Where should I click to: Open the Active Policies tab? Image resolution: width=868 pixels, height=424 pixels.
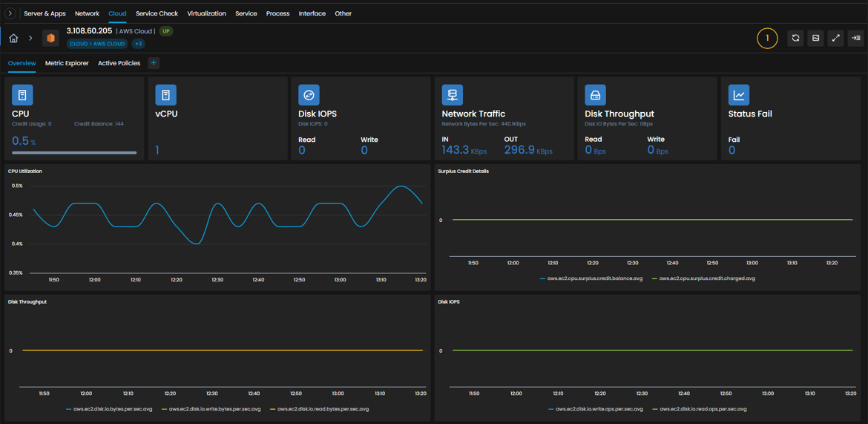119,63
